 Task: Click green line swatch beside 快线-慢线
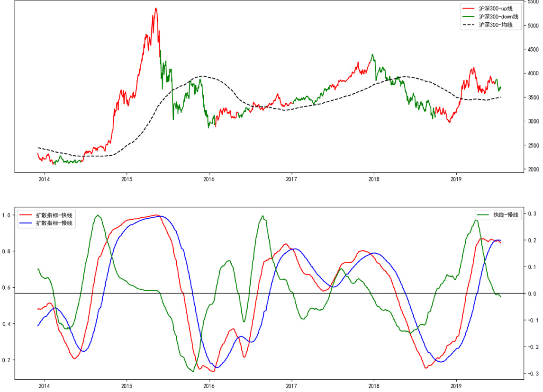(483, 215)
